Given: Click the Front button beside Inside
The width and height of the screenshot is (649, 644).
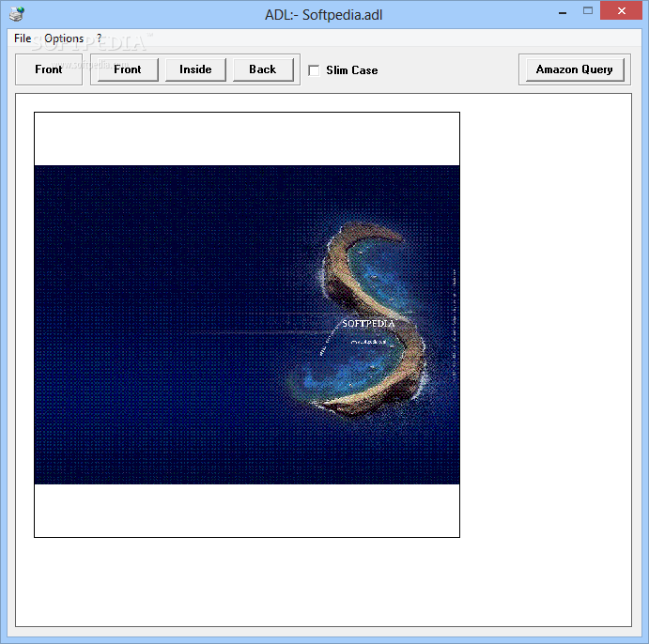Looking at the screenshot, I should click(x=128, y=69).
